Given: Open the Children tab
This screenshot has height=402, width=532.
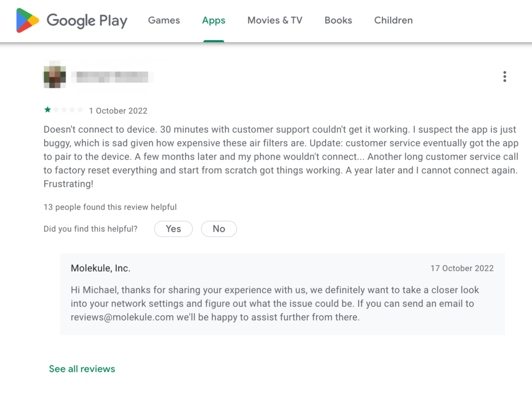Looking at the screenshot, I should click(x=393, y=20).
